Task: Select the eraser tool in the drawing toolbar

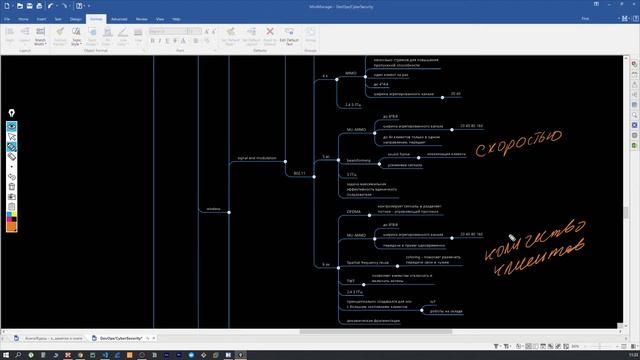Action: [x=11, y=157]
